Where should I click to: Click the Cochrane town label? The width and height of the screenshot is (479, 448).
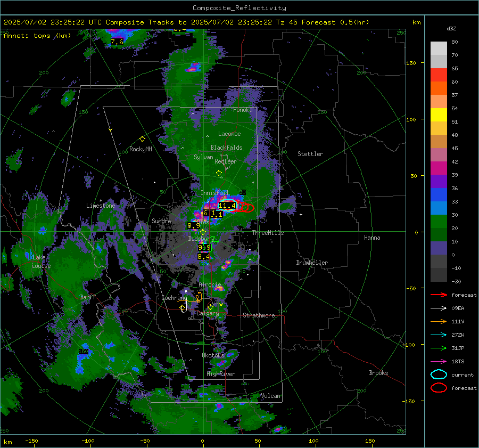174,298
